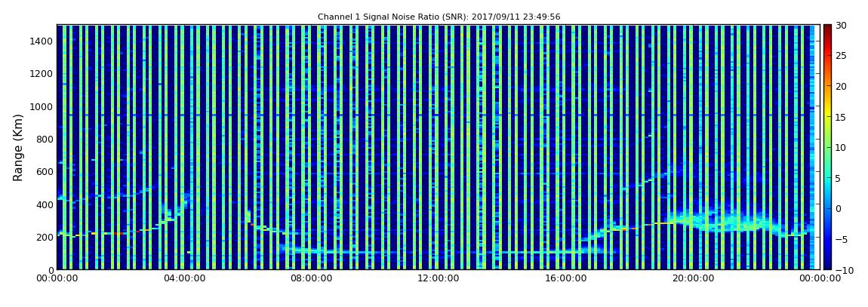Click the colorbar label 20
Screen dimensions: 868x307
pyautogui.click(x=842, y=86)
